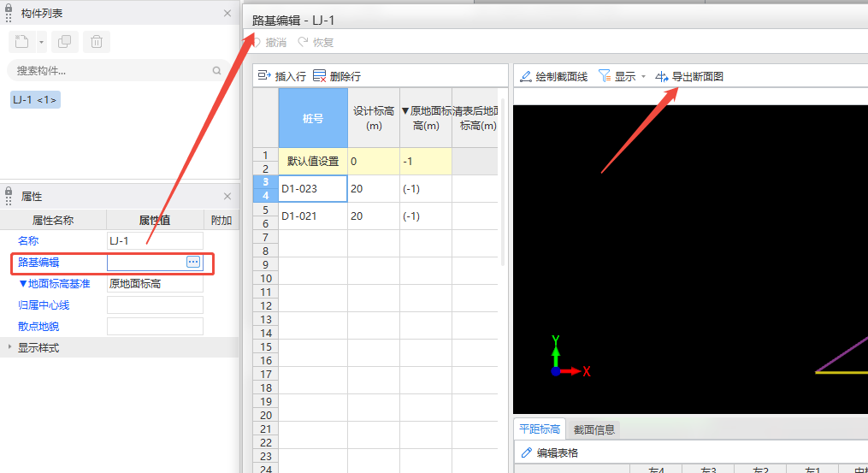868x473 pixels.
Task: Click the 搜索构件 search field
Action: (x=111, y=70)
